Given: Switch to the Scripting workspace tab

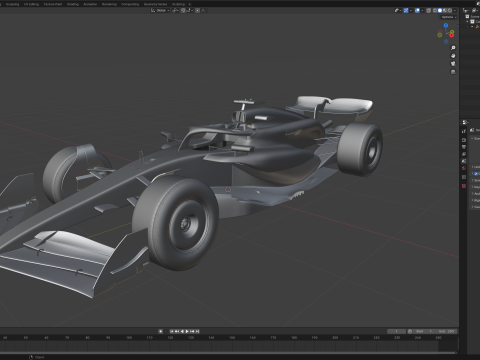Looking at the screenshot, I should (178, 4).
